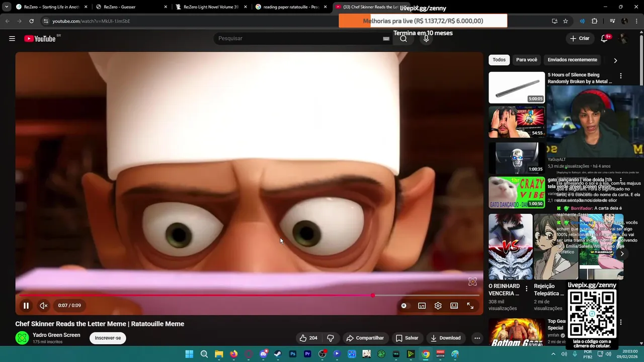Subscribe with the Inscrever-se button
644x362 pixels.
pos(108,338)
